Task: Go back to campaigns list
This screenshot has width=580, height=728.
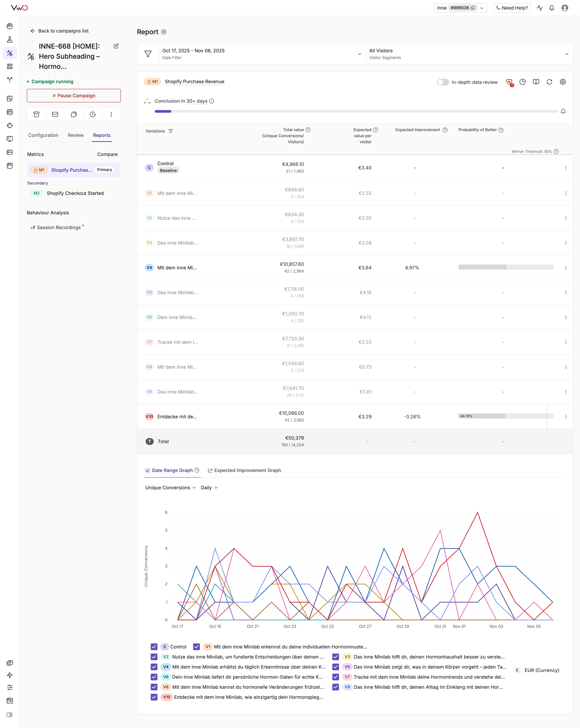Action: click(x=59, y=31)
